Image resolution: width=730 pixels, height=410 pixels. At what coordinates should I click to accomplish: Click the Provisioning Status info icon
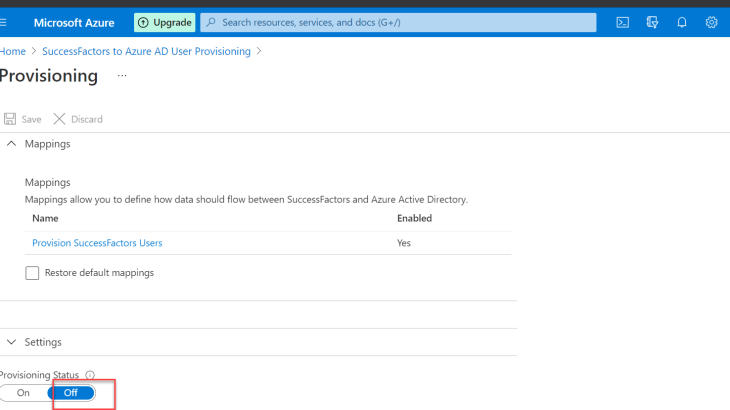coord(90,375)
